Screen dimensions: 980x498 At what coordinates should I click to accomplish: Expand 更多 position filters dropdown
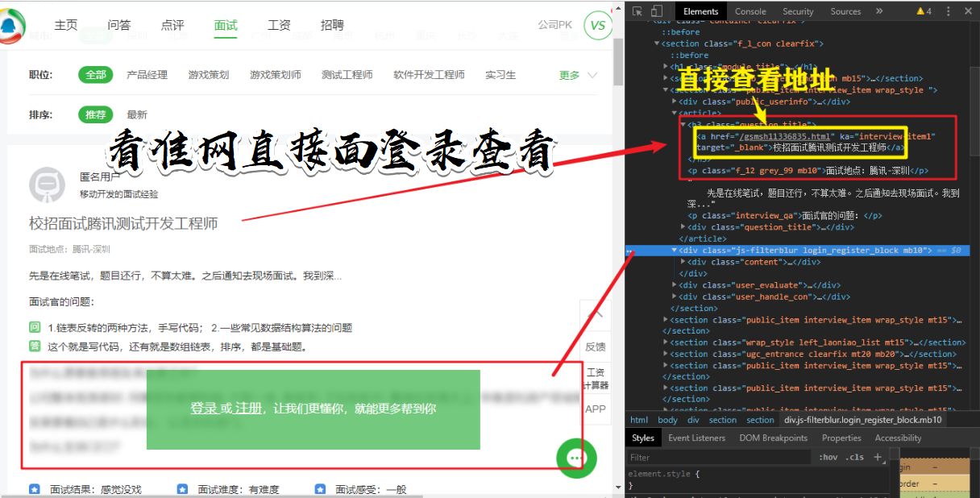(578, 75)
